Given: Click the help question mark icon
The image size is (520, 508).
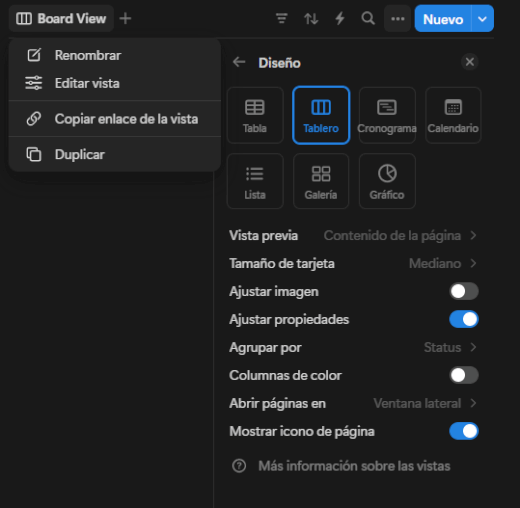Looking at the screenshot, I should 239,466.
